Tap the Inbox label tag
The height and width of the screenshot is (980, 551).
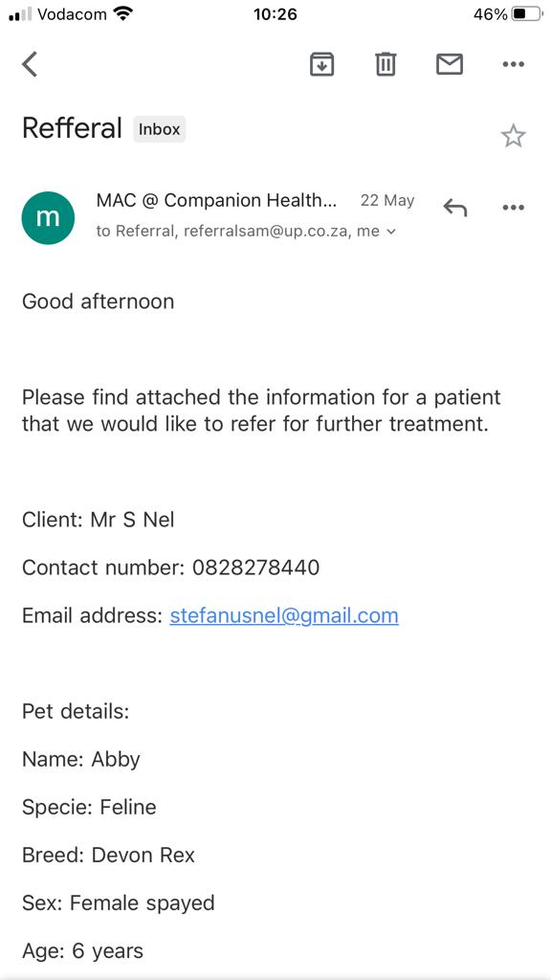pos(160,129)
